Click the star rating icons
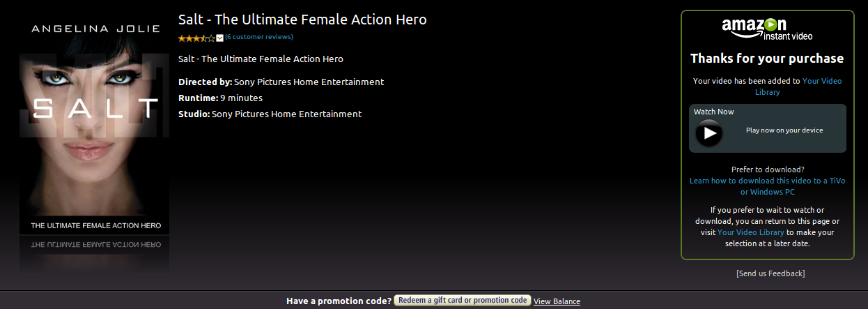Screen dimensions: 868x309 197,38
